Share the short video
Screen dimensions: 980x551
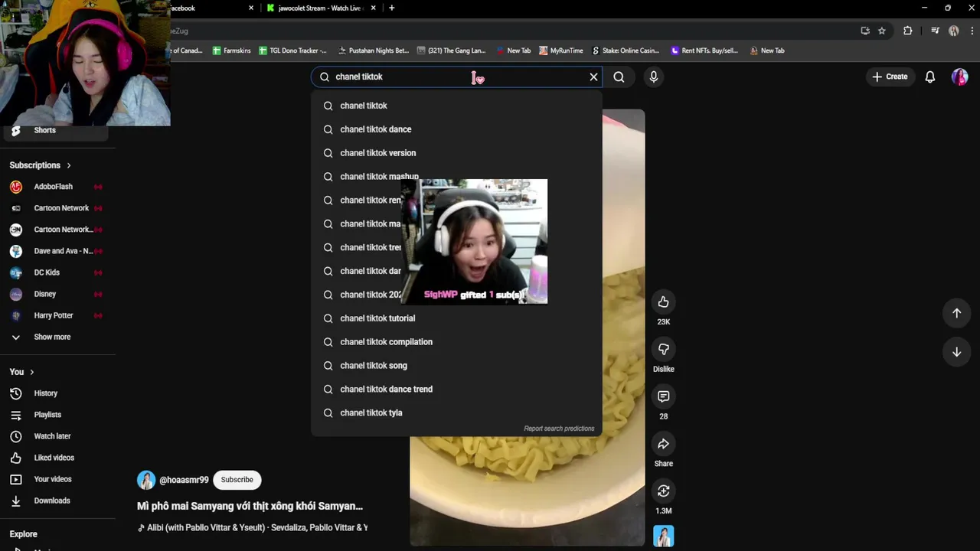click(x=663, y=444)
